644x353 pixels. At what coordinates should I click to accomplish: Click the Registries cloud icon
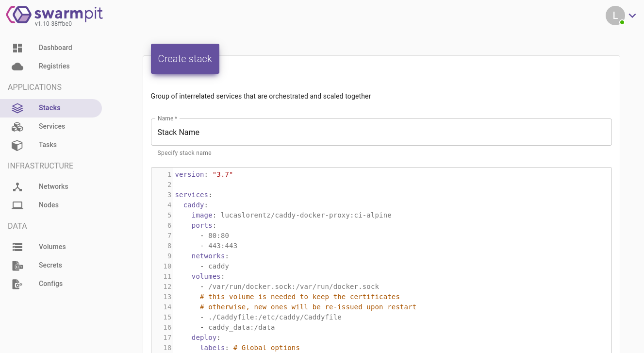[x=17, y=66]
